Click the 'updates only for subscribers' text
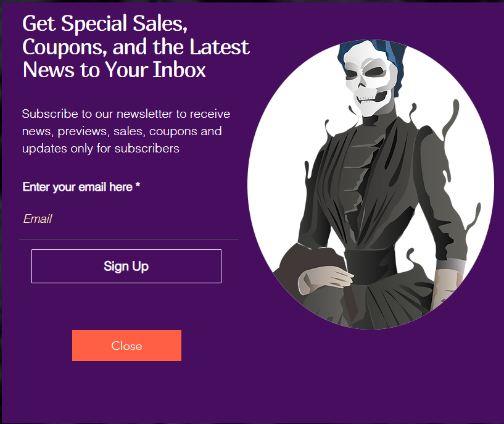The image size is (504, 424). 101,149
